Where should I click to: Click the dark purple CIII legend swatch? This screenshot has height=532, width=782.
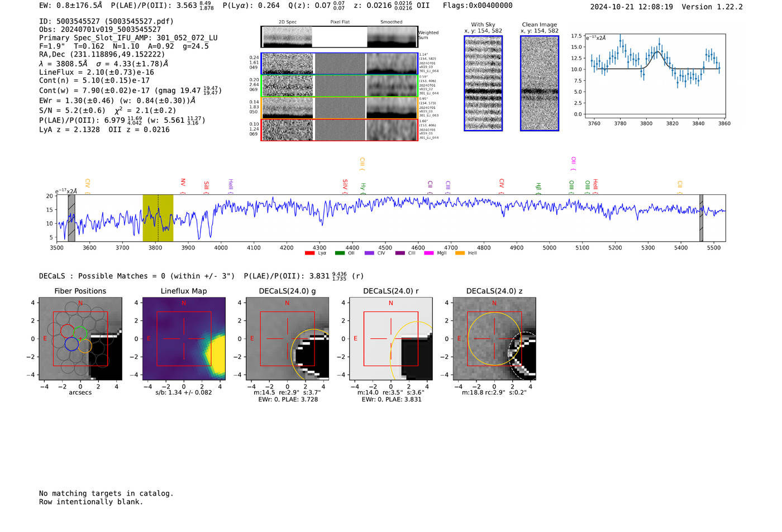[x=400, y=253]
